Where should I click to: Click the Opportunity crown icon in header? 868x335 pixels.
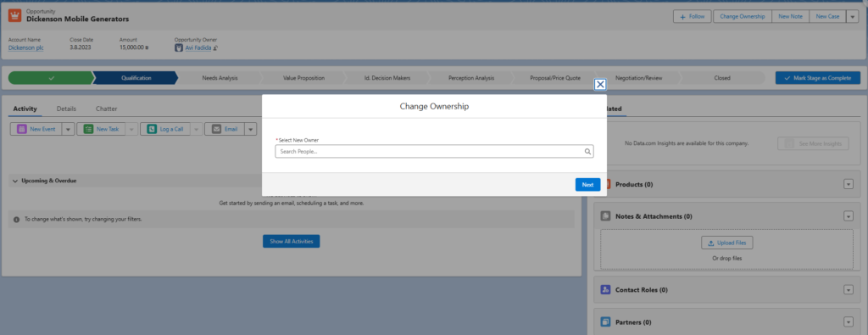tap(15, 15)
